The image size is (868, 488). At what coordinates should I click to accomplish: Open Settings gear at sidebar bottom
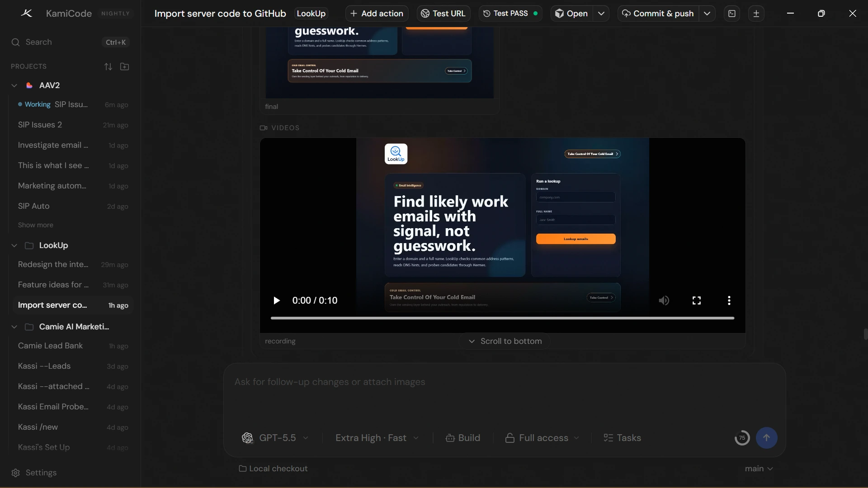[x=15, y=473]
